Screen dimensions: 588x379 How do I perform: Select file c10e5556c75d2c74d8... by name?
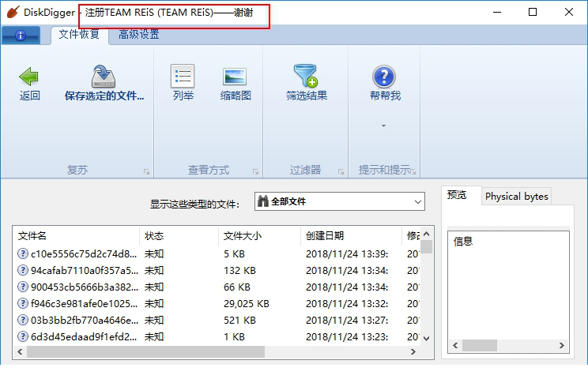click(x=84, y=254)
